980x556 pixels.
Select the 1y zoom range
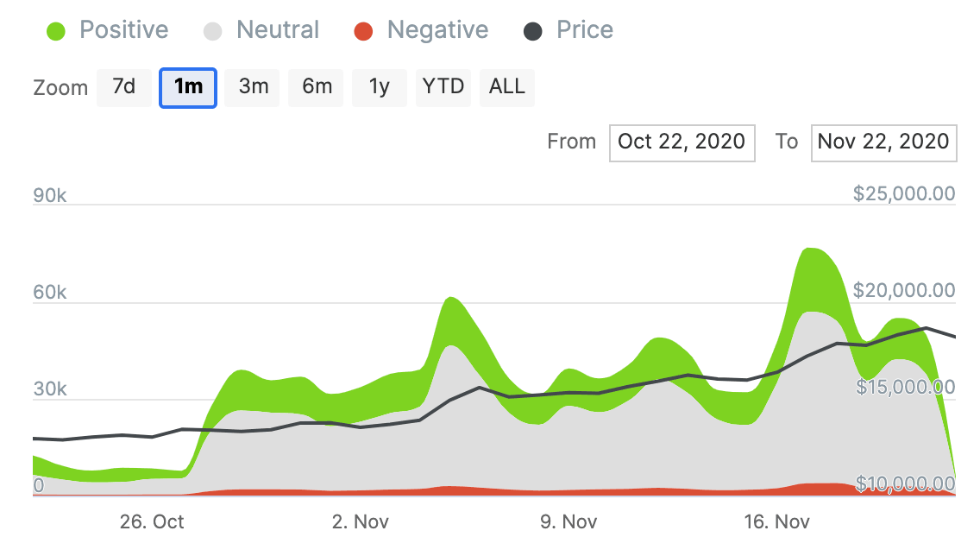(x=379, y=86)
